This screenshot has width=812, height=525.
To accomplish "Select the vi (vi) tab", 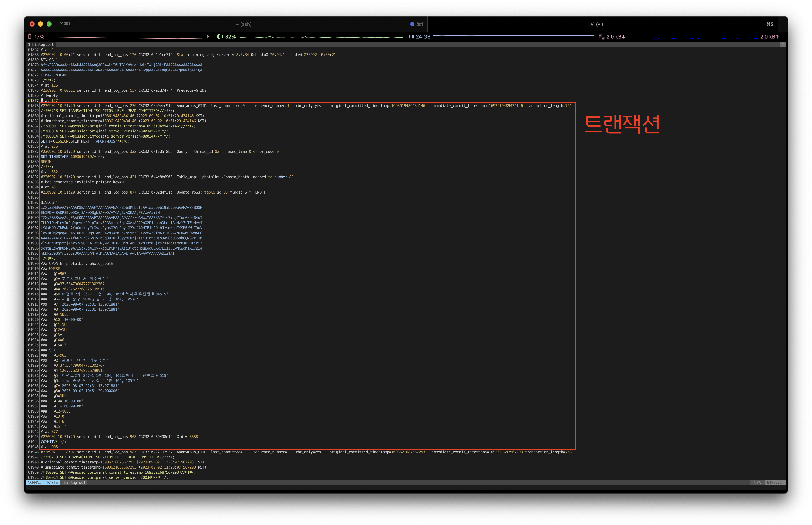I will coord(596,24).
